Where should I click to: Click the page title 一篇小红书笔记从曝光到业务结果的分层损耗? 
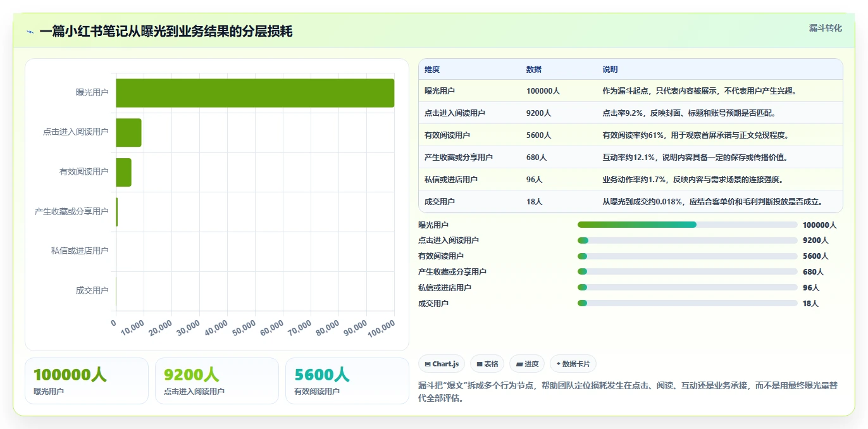click(166, 32)
